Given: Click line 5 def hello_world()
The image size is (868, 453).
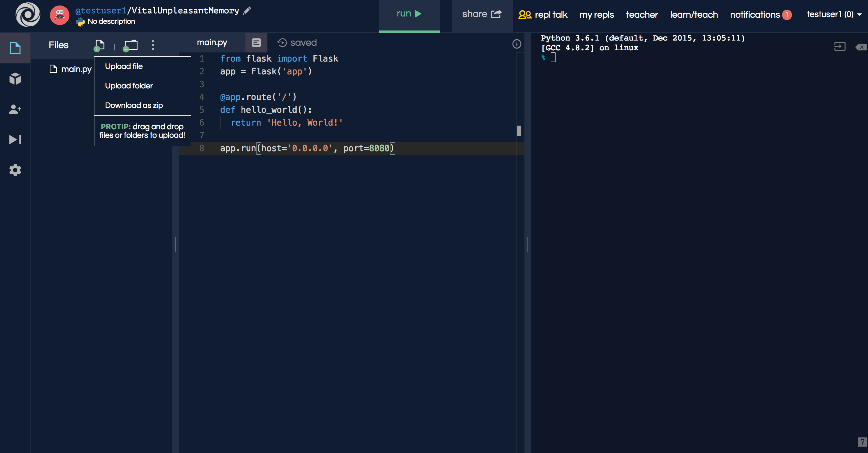Looking at the screenshot, I should pyautogui.click(x=266, y=110).
